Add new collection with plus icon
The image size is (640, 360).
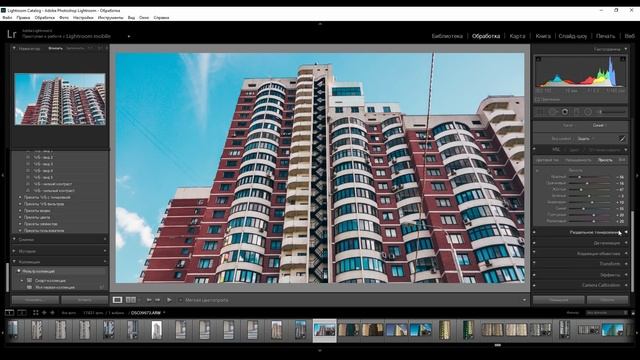105,262
